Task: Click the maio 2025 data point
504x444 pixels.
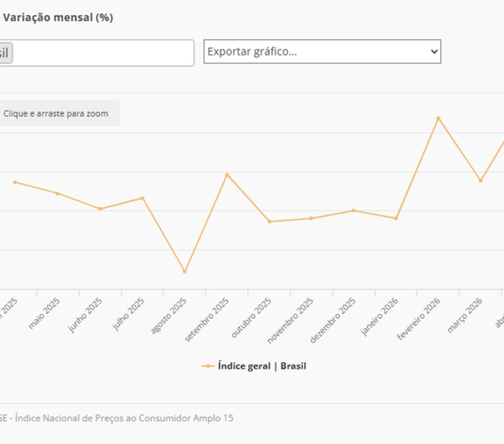Action: click(x=58, y=194)
